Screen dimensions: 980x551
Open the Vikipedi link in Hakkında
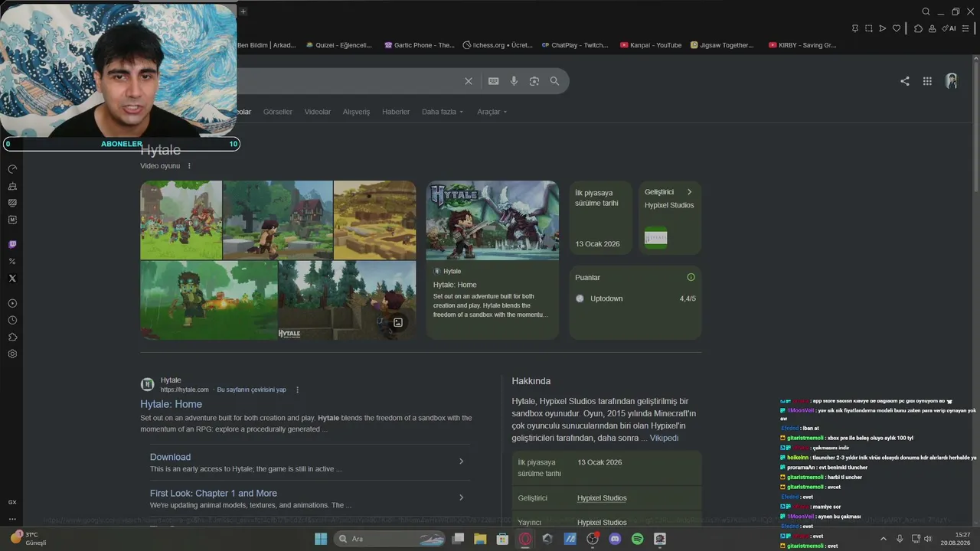664,439
